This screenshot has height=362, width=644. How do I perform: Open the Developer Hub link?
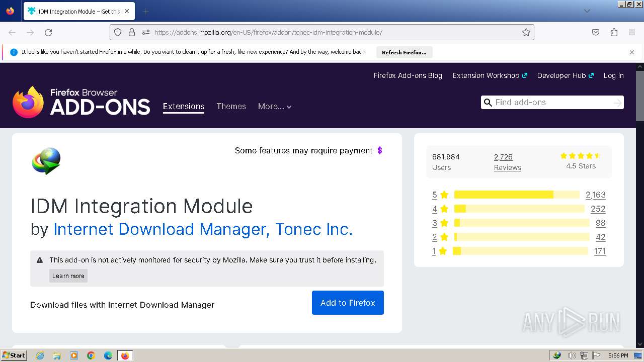565,75
